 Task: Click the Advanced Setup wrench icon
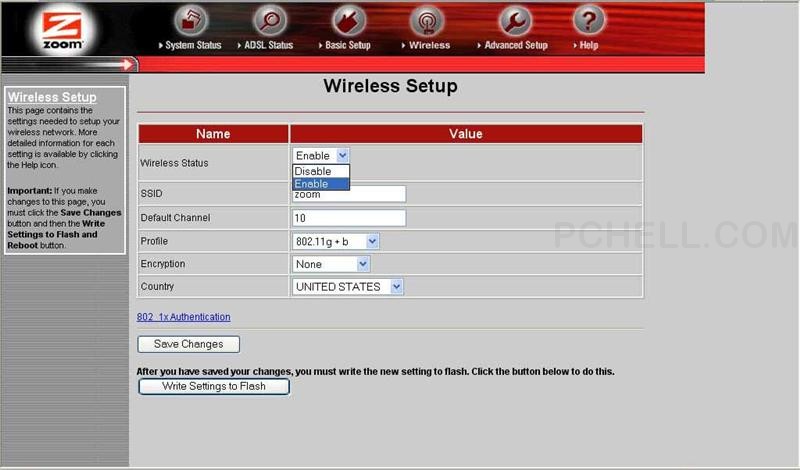515,21
